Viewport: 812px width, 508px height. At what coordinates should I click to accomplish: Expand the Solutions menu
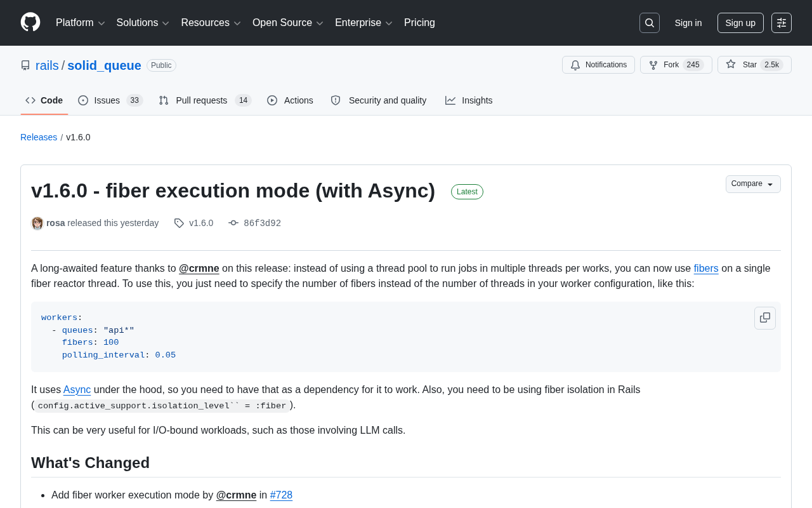tap(143, 23)
